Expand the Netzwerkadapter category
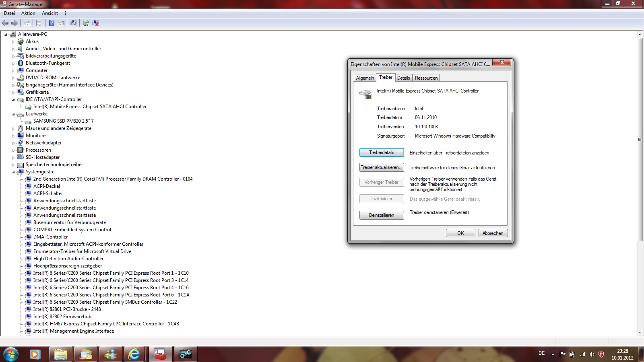This screenshot has width=644, height=362. (13, 143)
